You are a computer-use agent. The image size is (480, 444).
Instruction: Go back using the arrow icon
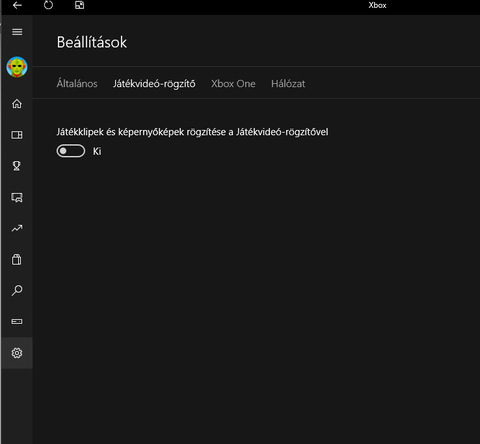pos(17,5)
